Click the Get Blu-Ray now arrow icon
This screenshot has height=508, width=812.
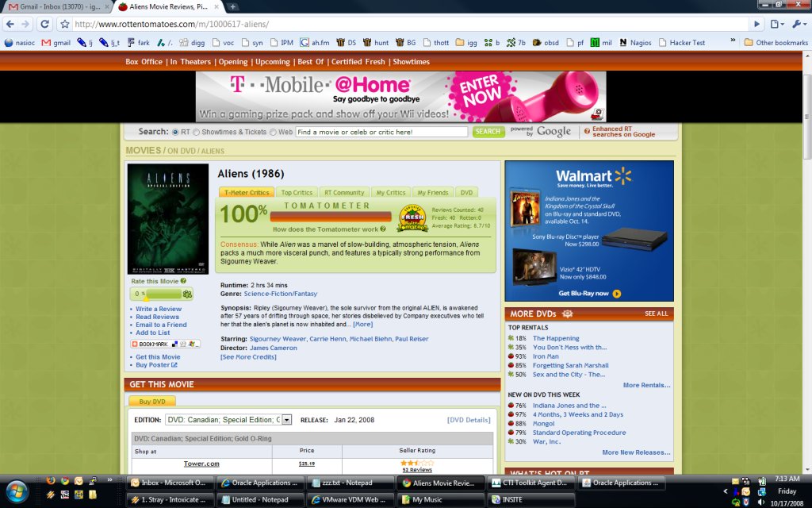(616, 294)
